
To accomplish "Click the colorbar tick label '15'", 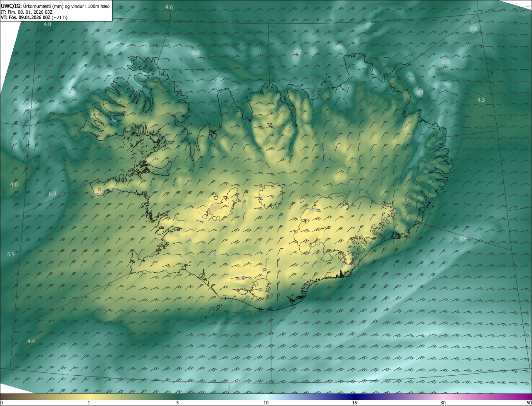I will point(355,403).
